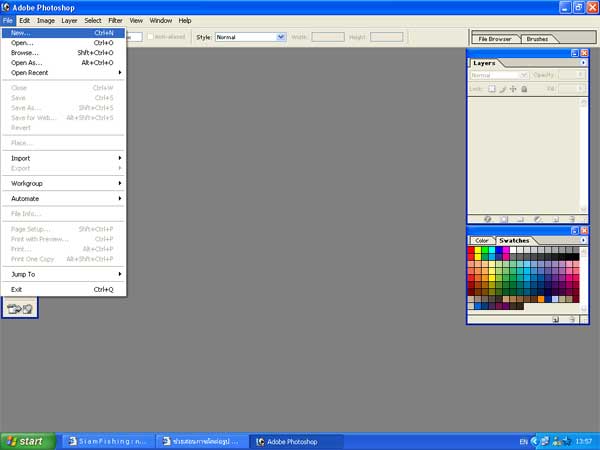Select the Swatches tab
Image resolution: width=600 pixels, height=450 pixels.
pos(514,241)
